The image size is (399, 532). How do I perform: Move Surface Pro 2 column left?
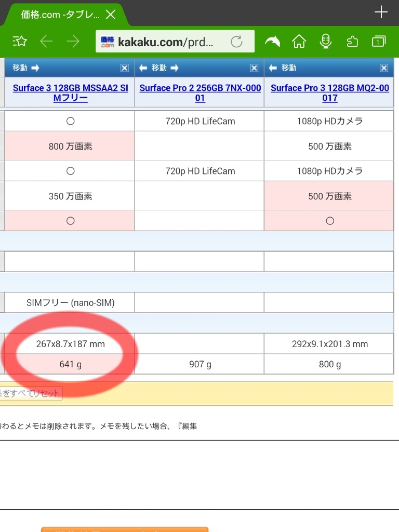point(143,68)
